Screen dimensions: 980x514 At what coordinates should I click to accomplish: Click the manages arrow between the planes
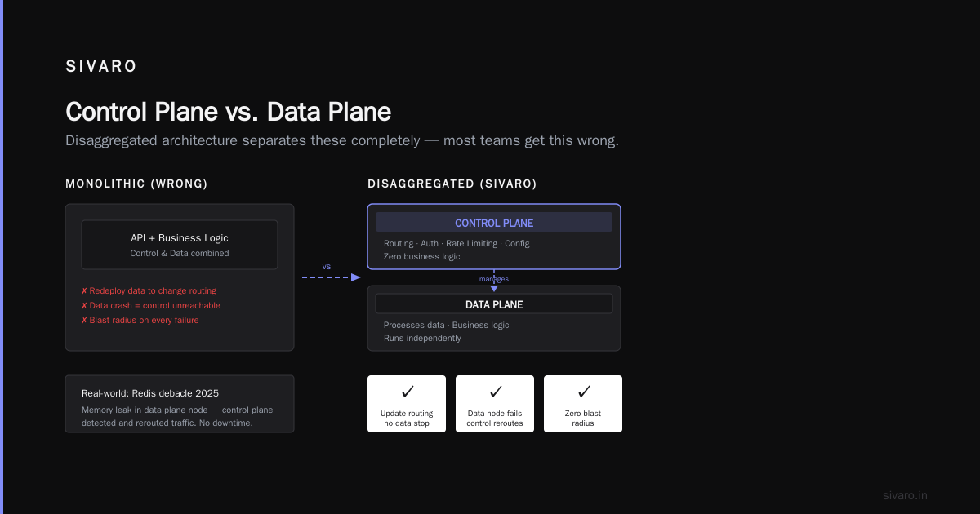click(494, 279)
